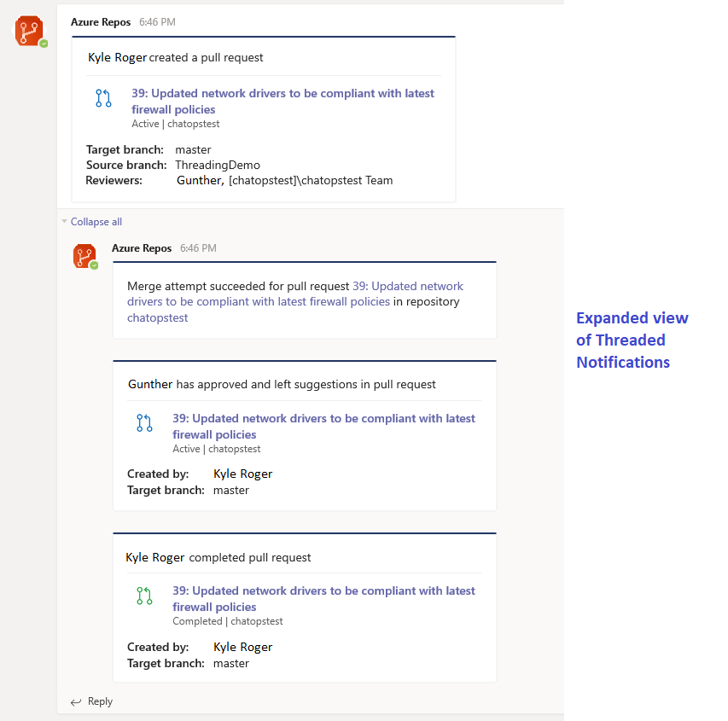Collapse the thread using Collapse all

click(x=95, y=221)
